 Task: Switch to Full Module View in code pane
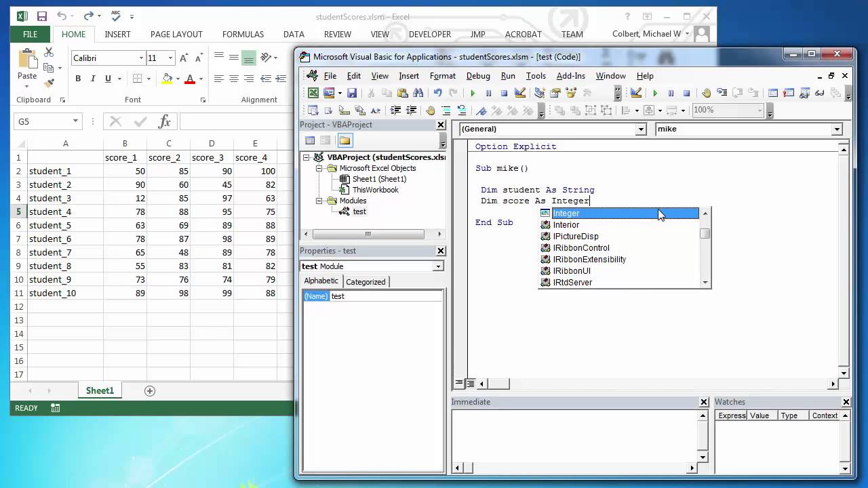pyautogui.click(x=470, y=384)
